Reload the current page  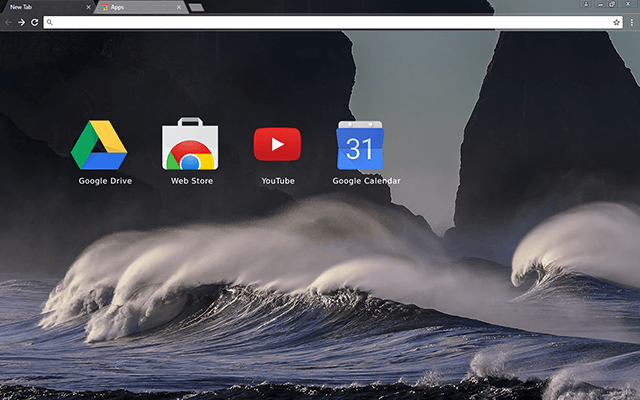coord(34,21)
